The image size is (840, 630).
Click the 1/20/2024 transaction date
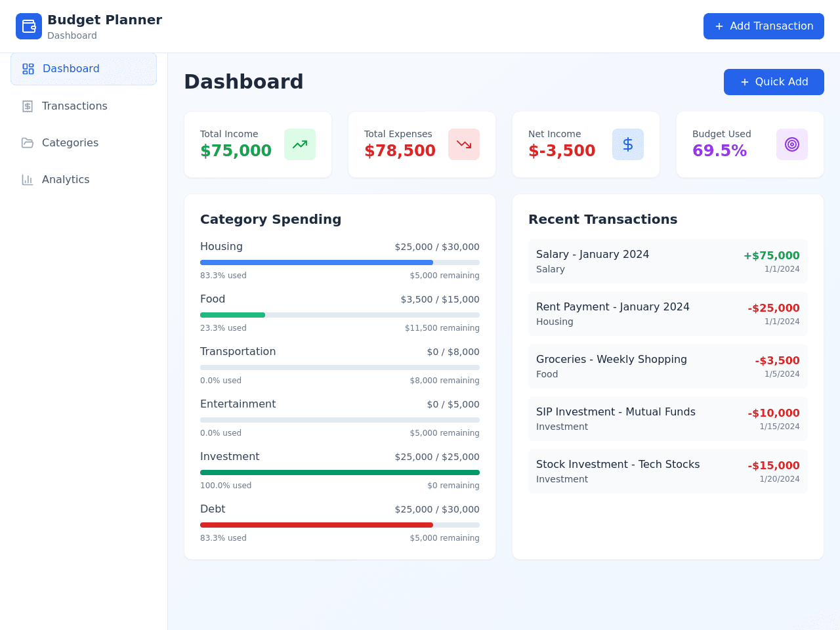780,479
